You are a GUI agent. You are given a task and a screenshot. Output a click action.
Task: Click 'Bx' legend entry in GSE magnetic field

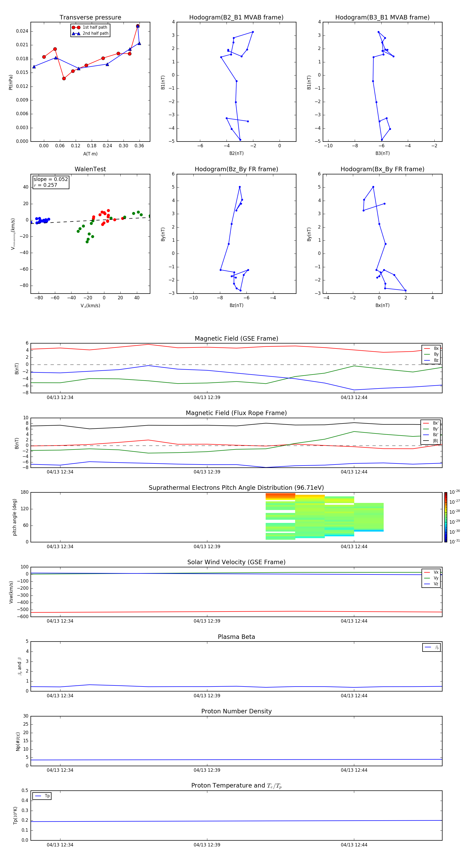click(431, 349)
